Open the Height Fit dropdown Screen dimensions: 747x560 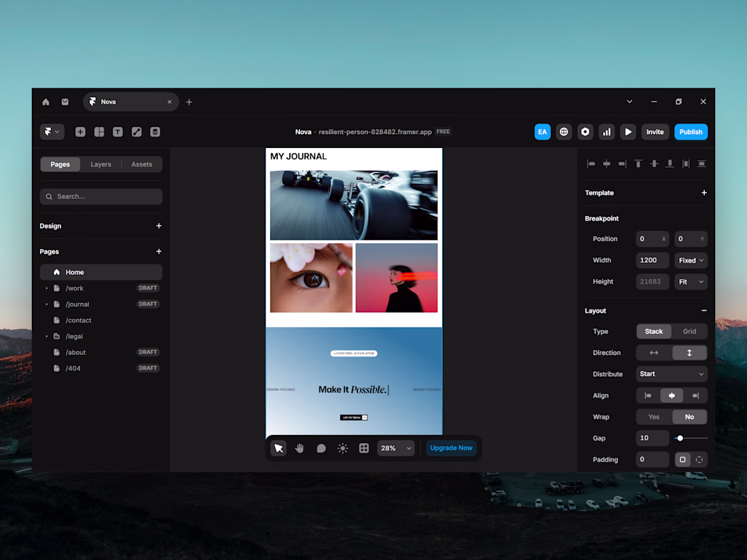pyautogui.click(x=691, y=282)
